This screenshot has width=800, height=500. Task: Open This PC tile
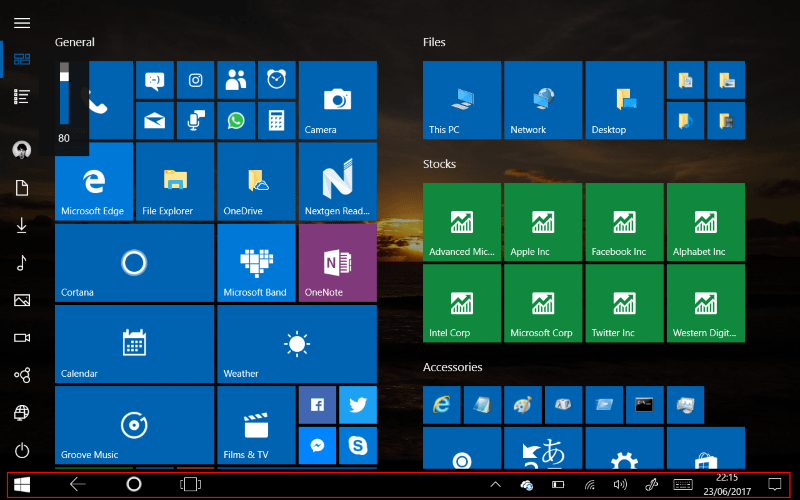(462, 100)
